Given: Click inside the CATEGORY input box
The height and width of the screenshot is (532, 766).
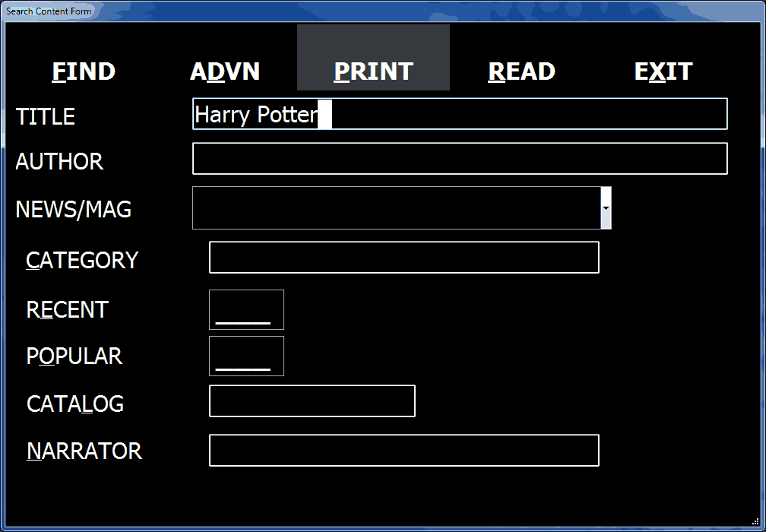Looking at the screenshot, I should pos(404,258).
